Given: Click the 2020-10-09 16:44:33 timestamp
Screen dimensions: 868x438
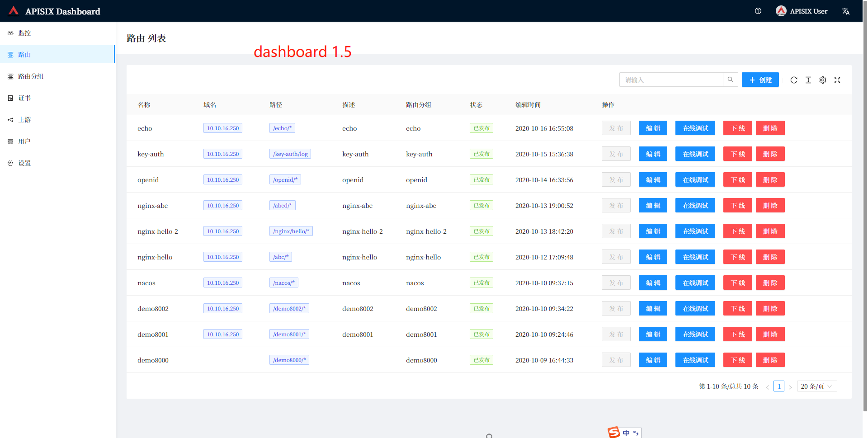Looking at the screenshot, I should (x=544, y=360).
